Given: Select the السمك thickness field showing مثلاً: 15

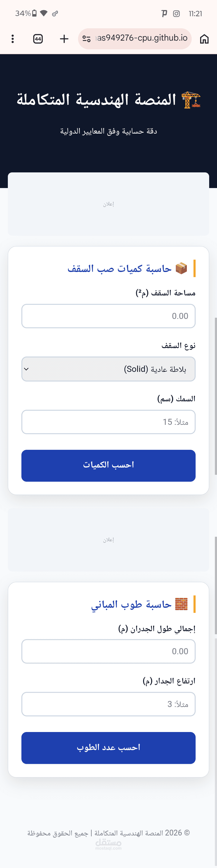Looking at the screenshot, I should (108, 422).
